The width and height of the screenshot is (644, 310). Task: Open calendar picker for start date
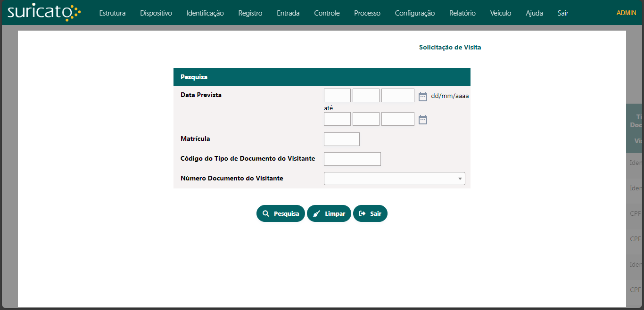pos(423,96)
